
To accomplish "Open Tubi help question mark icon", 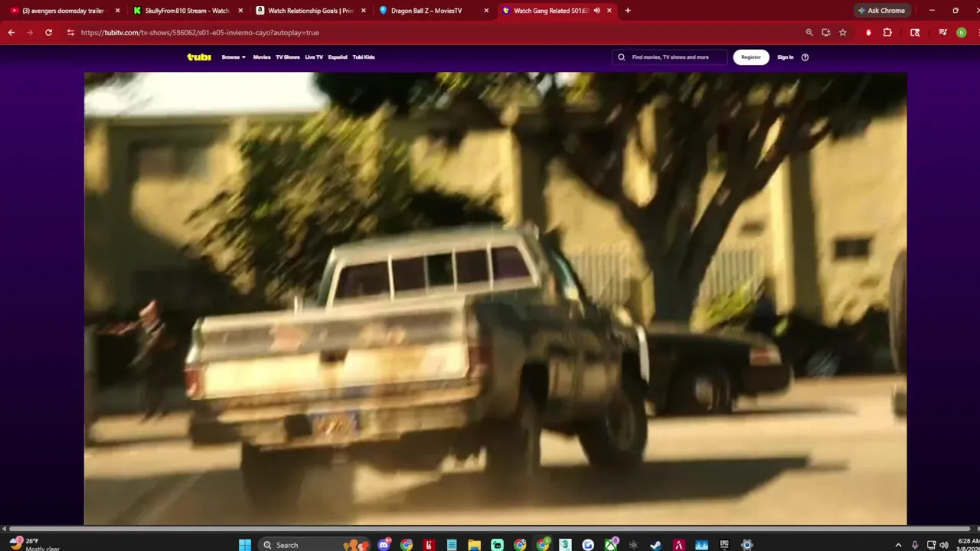I will pyautogui.click(x=805, y=57).
